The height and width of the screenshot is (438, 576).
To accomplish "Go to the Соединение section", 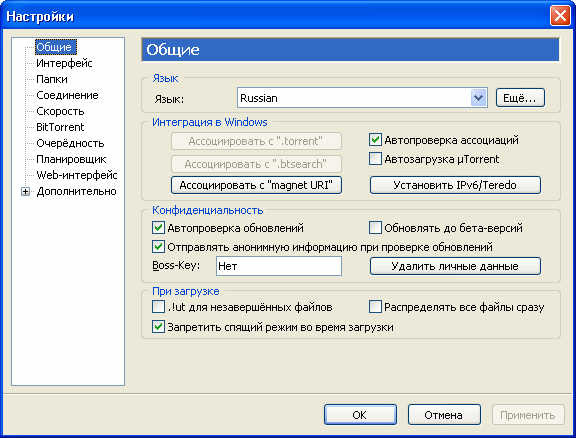I will pyautogui.click(x=67, y=95).
